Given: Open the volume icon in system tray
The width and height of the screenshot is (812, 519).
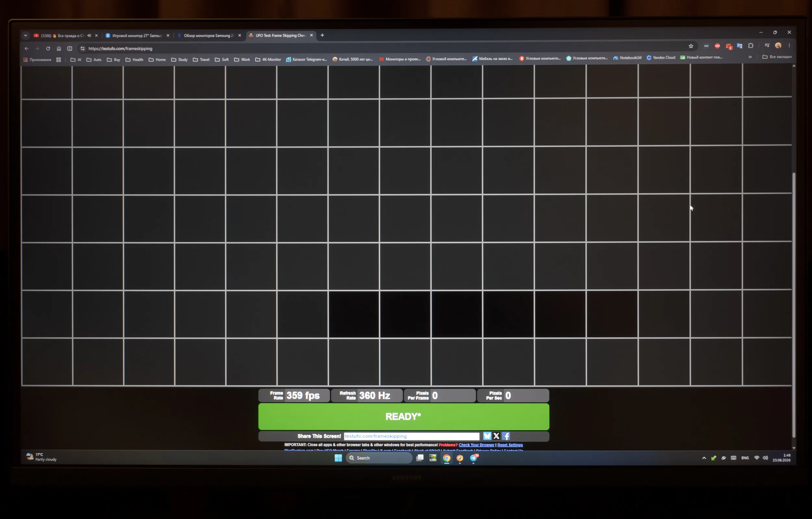Looking at the screenshot, I should point(765,458).
